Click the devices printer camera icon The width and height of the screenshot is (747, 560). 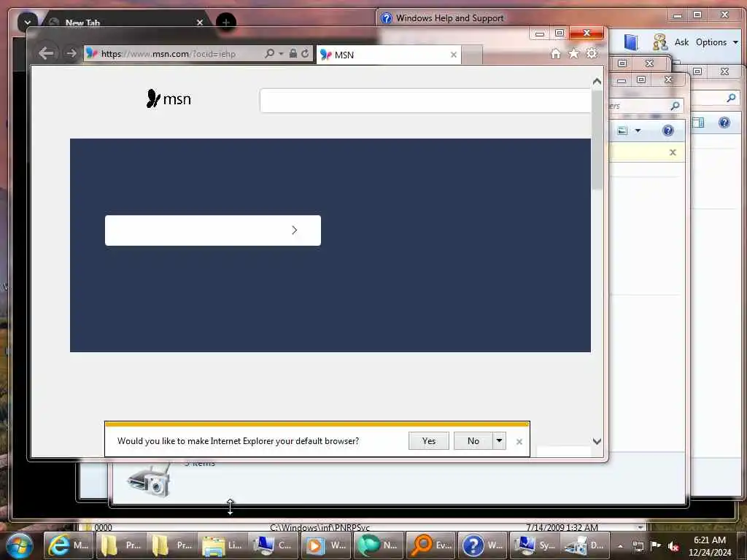[x=149, y=481]
